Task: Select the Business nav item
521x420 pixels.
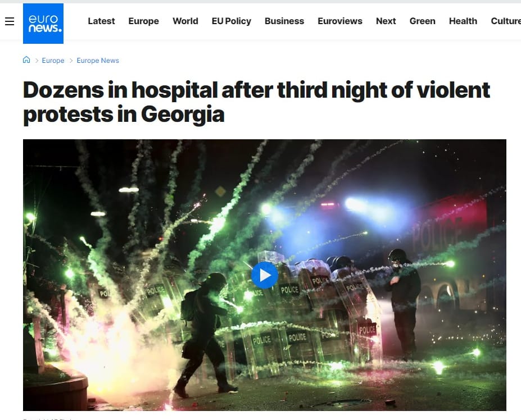Action: 284,21
